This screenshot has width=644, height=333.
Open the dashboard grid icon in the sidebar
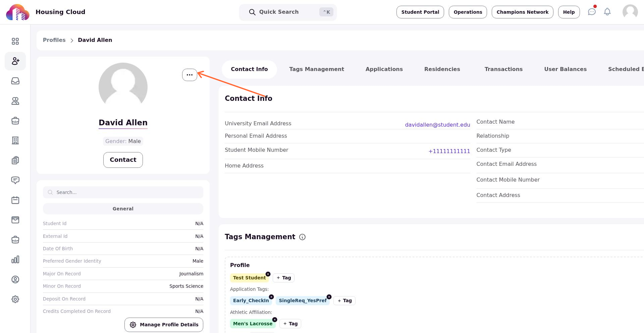click(x=15, y=41)
